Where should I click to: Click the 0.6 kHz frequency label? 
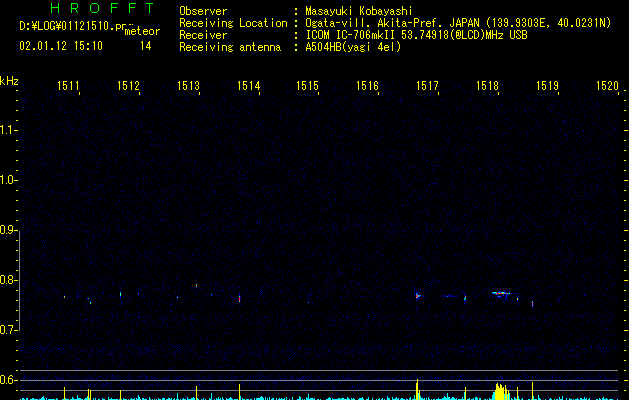click(x=9, y=380)
